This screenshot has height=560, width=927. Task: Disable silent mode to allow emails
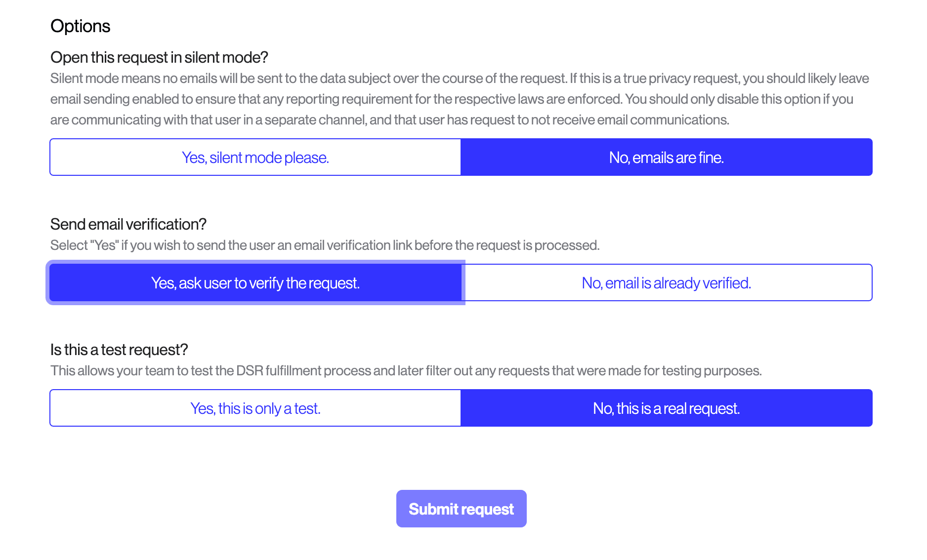[x=666, y=157]
